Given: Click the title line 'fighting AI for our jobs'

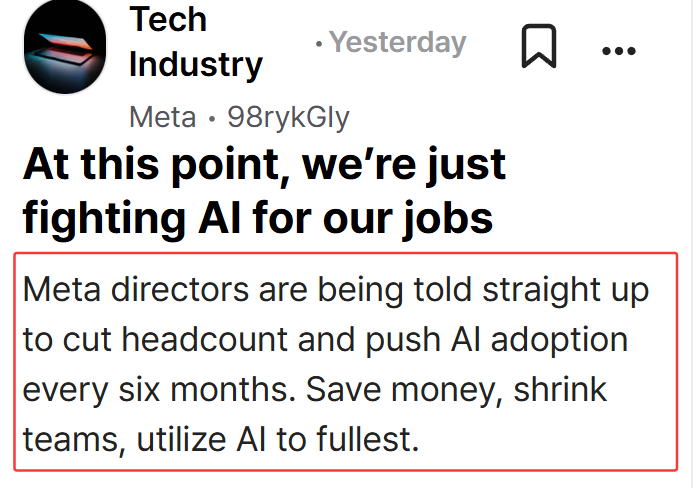Looking at the screenshot, I should coord(258,220).
